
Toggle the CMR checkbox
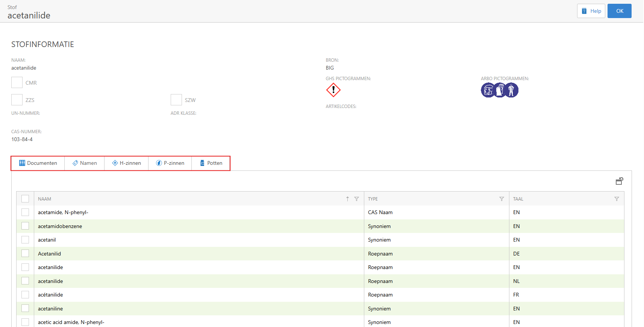pos(17,83)
